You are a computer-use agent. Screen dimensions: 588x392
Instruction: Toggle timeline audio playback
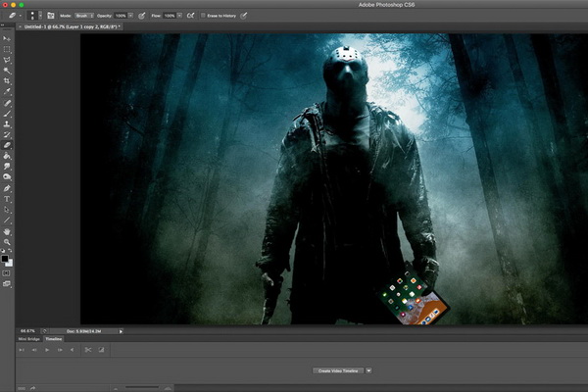(x=72, y=350)
